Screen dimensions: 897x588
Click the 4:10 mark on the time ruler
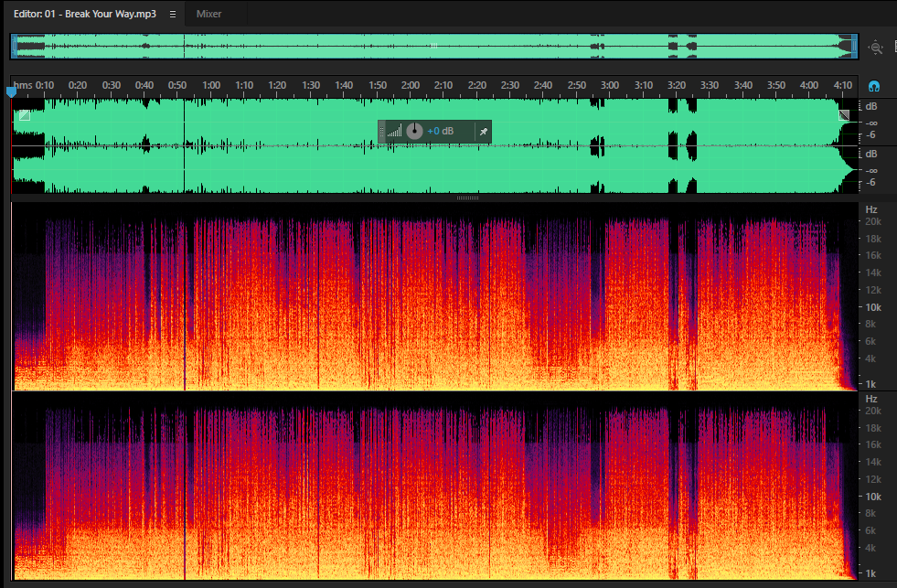(x=843, y=85)
